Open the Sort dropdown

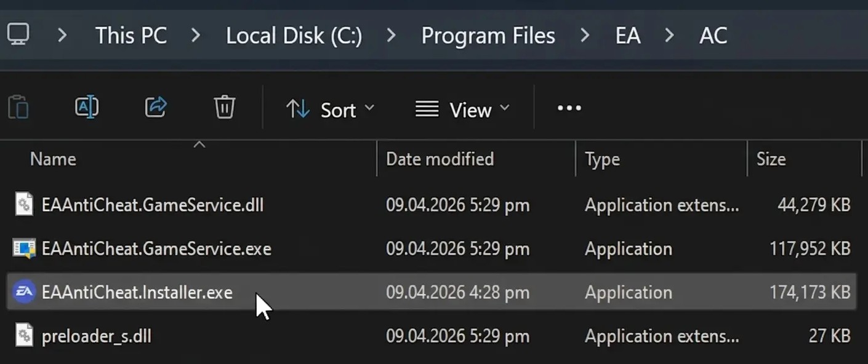coord(331,109)
